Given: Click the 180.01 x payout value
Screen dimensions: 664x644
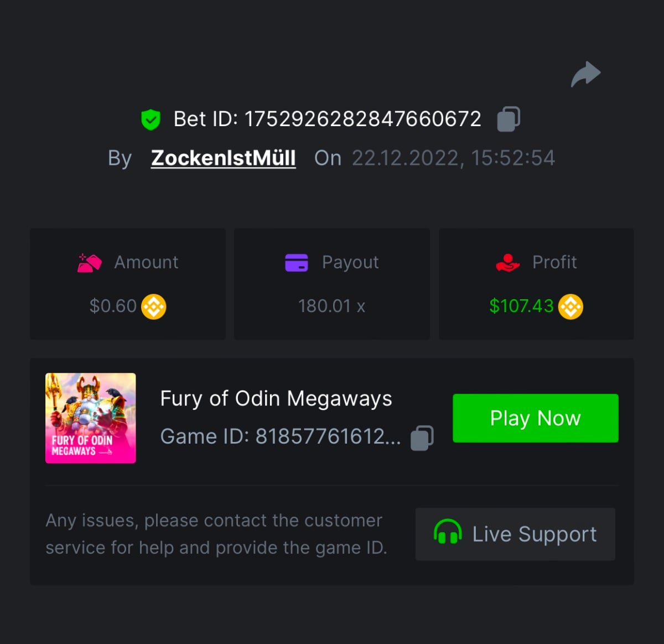Looking at the screenshot, I should (331, 306).
